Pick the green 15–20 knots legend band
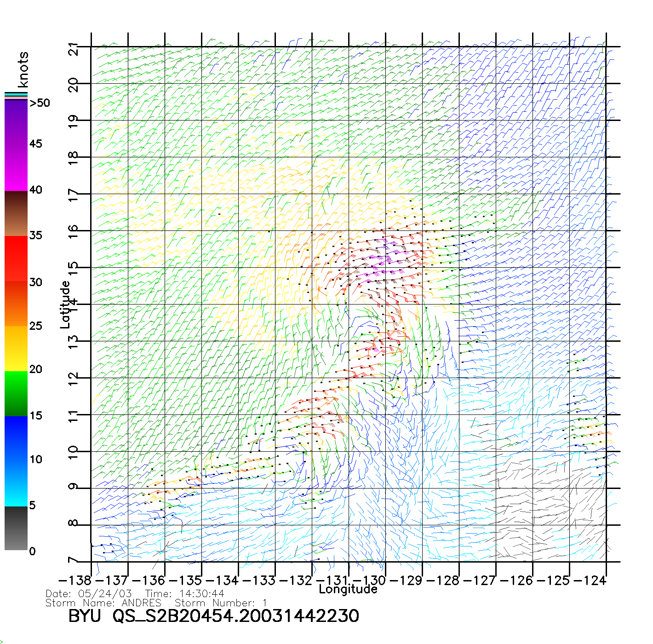The width and height of the screenshot is (653, 644). click(16, 393)
